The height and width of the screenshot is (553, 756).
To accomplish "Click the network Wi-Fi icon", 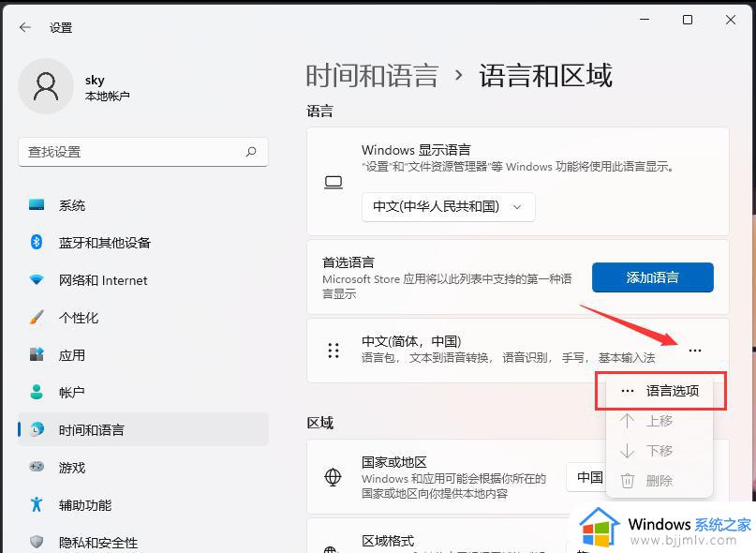I will (37, 279).
